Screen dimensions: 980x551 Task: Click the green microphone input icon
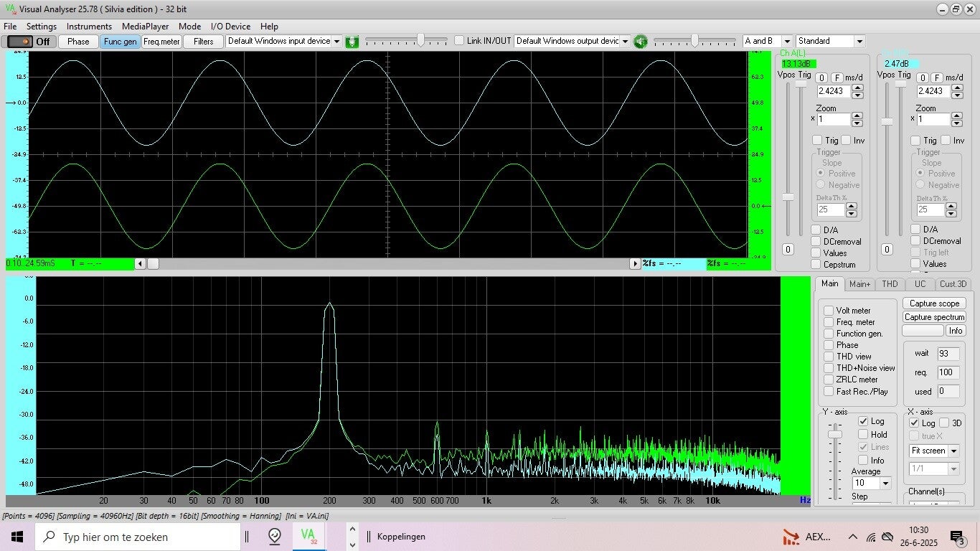pyautogui.click(x=352, y=42)
